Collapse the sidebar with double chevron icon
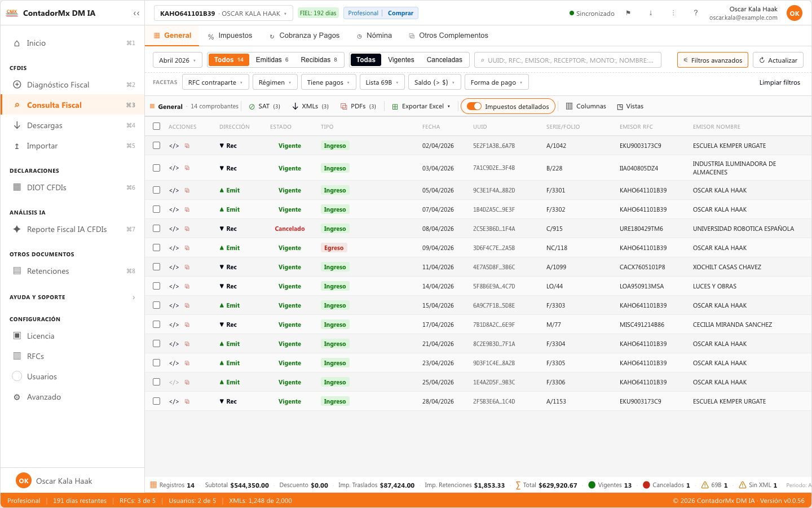This screenshot has height=508, width=812. tap(136, 13)
